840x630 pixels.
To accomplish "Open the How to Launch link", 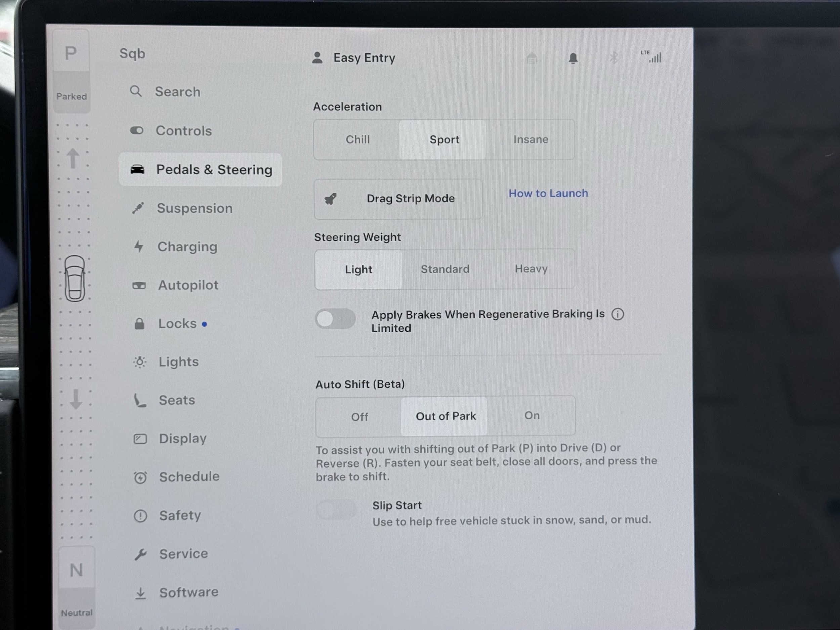I will coord(548,193).
